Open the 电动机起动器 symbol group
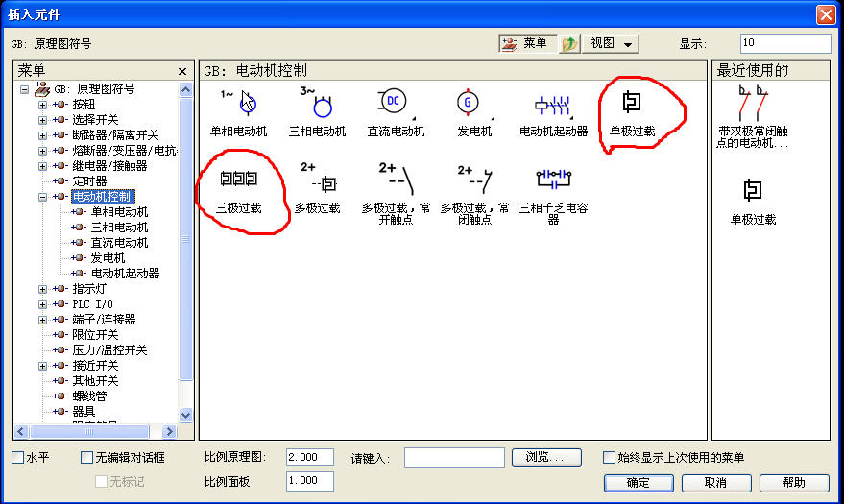This screenshot has height=504, width=844. [x=553, y=106]
